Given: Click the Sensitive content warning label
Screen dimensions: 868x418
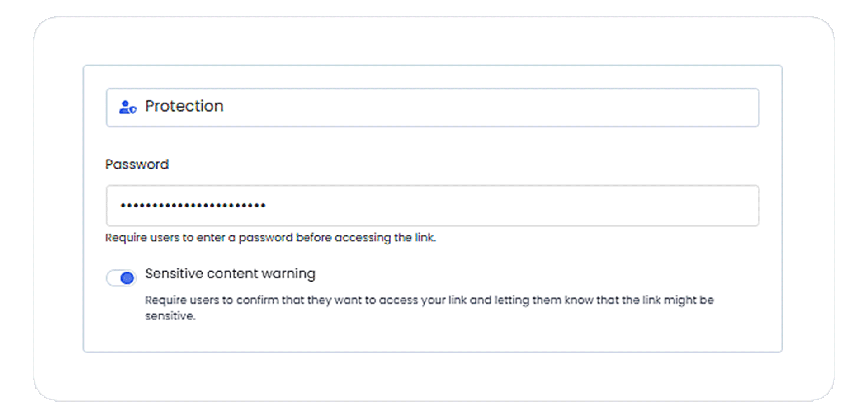Looking at the screenshot, I should 230,274.
